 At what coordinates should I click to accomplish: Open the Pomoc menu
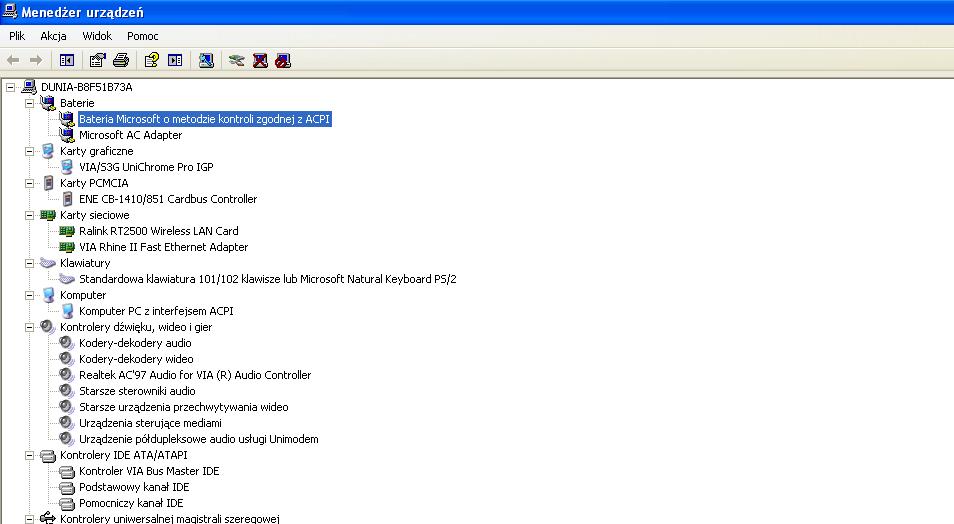(142, 36)
